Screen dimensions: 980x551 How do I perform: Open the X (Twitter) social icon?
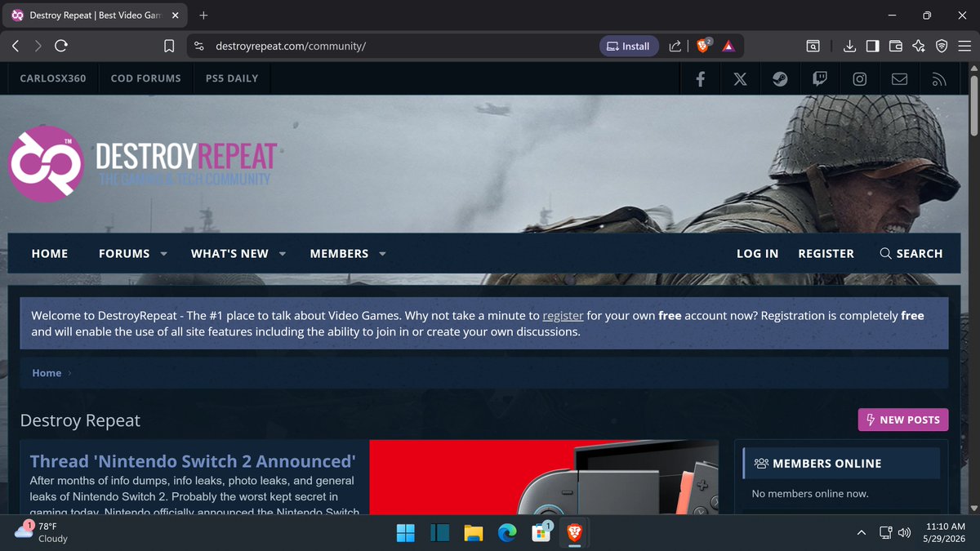740,79
